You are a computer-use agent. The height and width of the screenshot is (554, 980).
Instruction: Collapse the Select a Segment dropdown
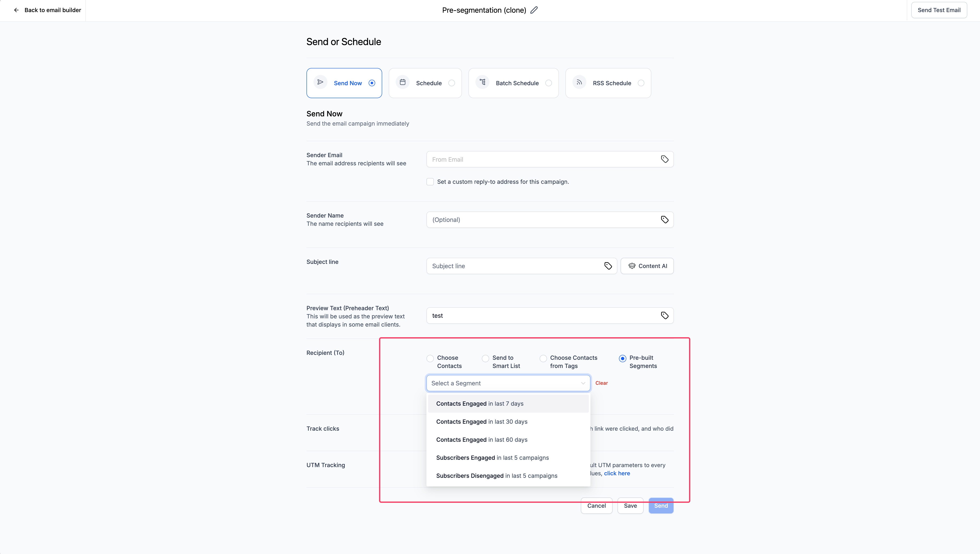(583, 383)
